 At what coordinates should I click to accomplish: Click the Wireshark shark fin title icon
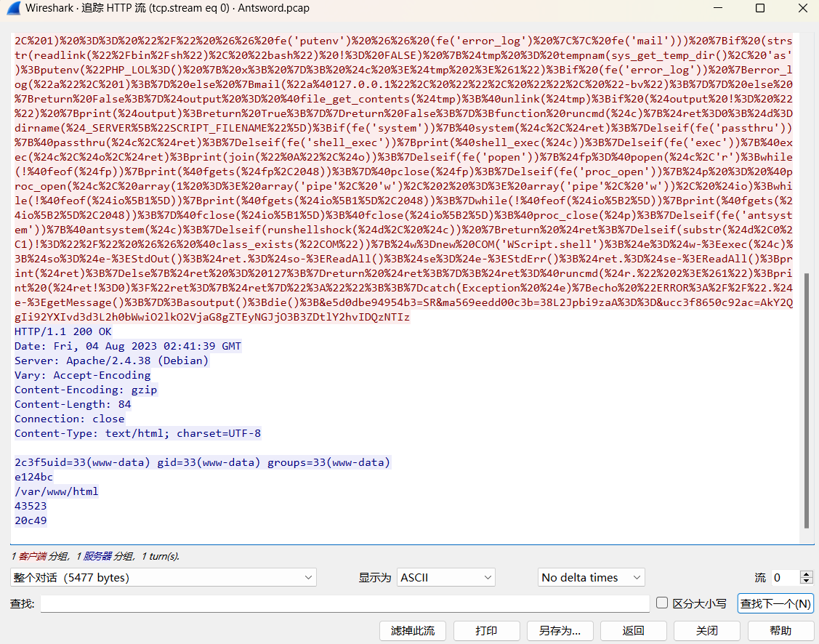point(13,8)
